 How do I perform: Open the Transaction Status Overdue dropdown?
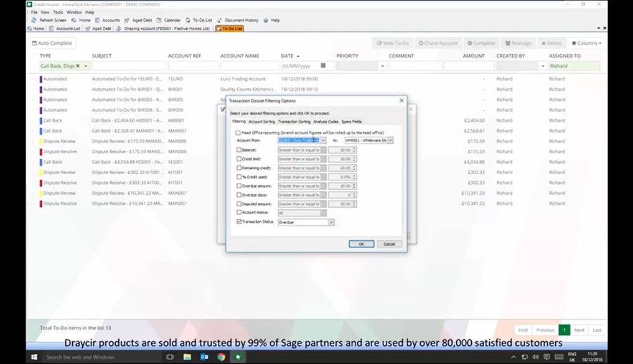pos(331,222)
